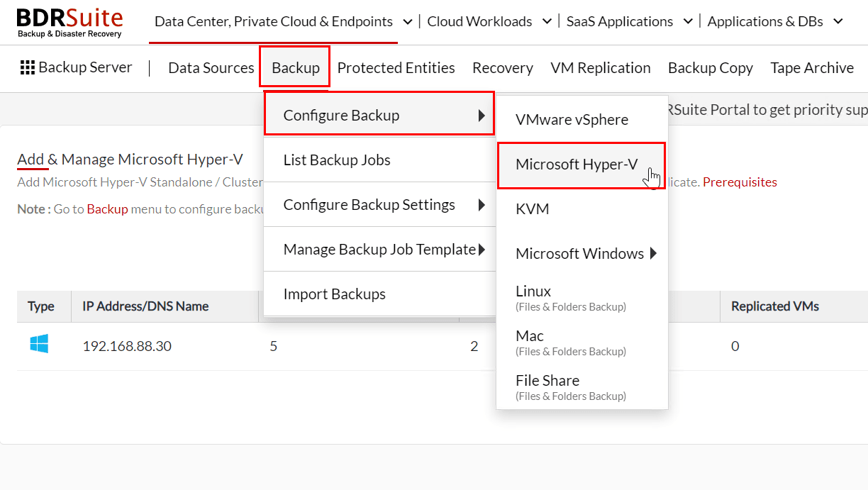
Task: Select the 192.168.88.30 IP address cell
Action: [127, 346]
